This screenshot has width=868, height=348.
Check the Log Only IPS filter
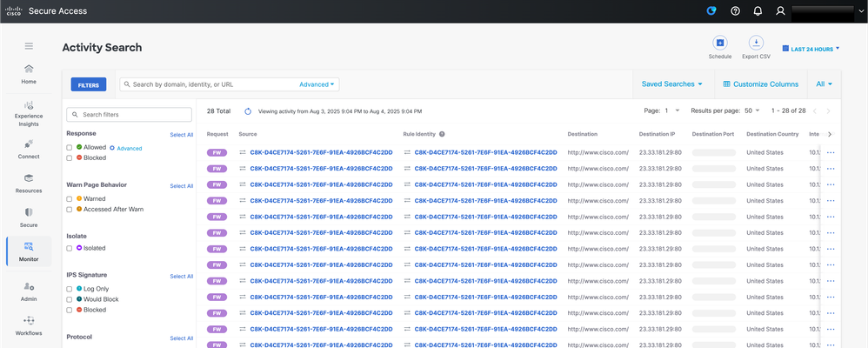point(70,289)
